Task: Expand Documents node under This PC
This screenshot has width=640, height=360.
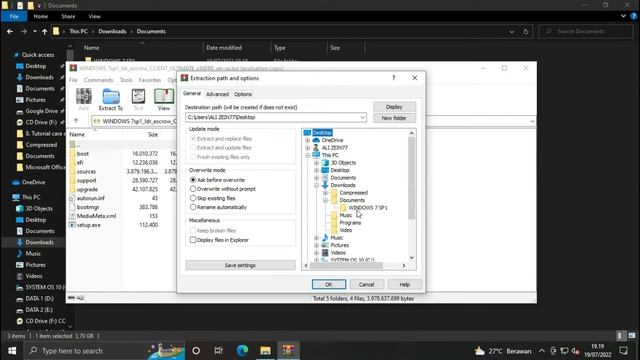Action: click(x=316, y=178)
